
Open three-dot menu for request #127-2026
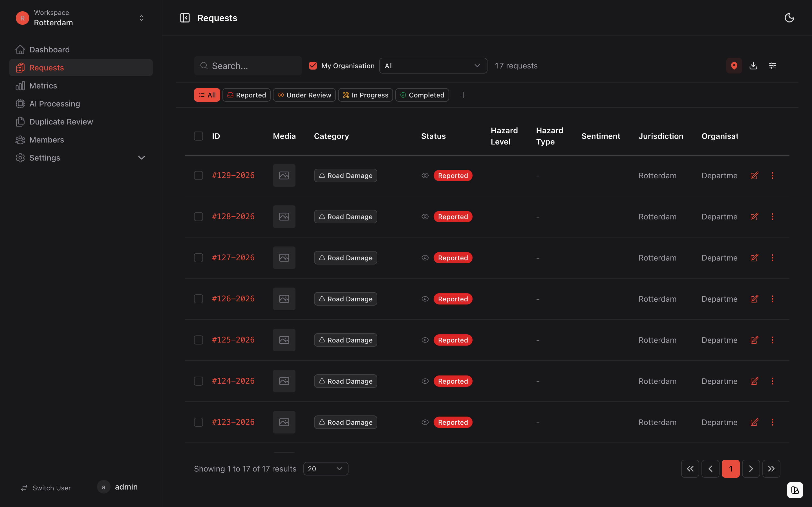pyautogui.click(x=773, y=258)
